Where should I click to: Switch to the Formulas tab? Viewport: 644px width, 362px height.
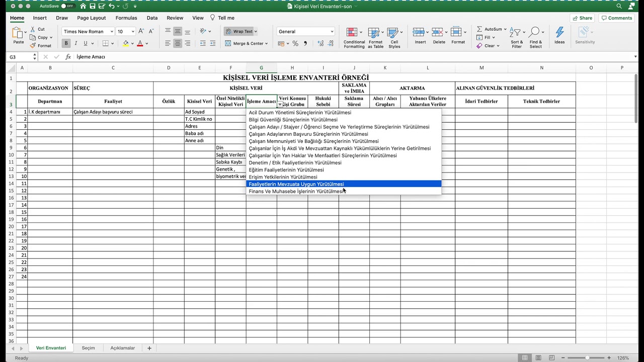pyautogui.click(x=126, y=18)
